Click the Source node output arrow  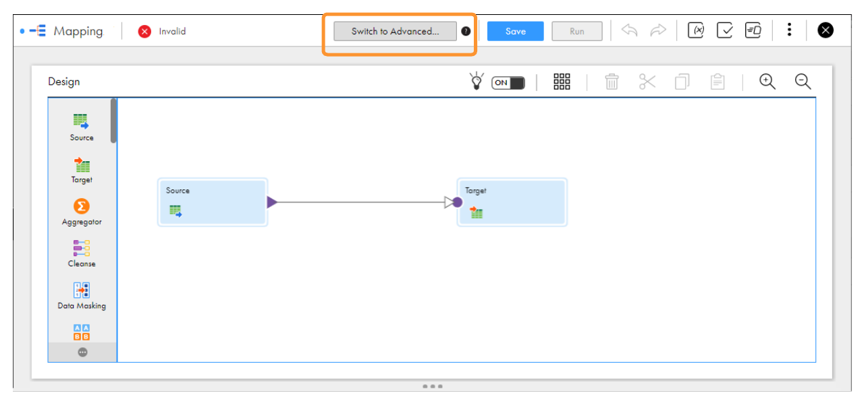[272, 202]
